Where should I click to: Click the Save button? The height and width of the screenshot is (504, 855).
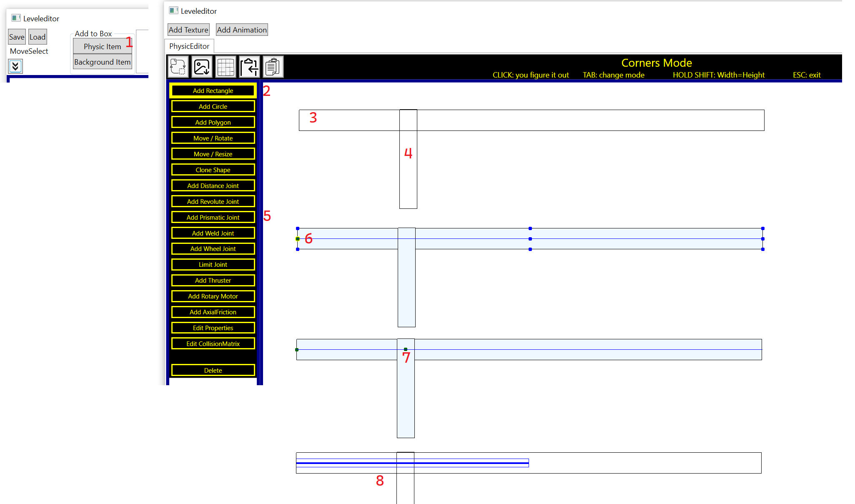point(17,37)
